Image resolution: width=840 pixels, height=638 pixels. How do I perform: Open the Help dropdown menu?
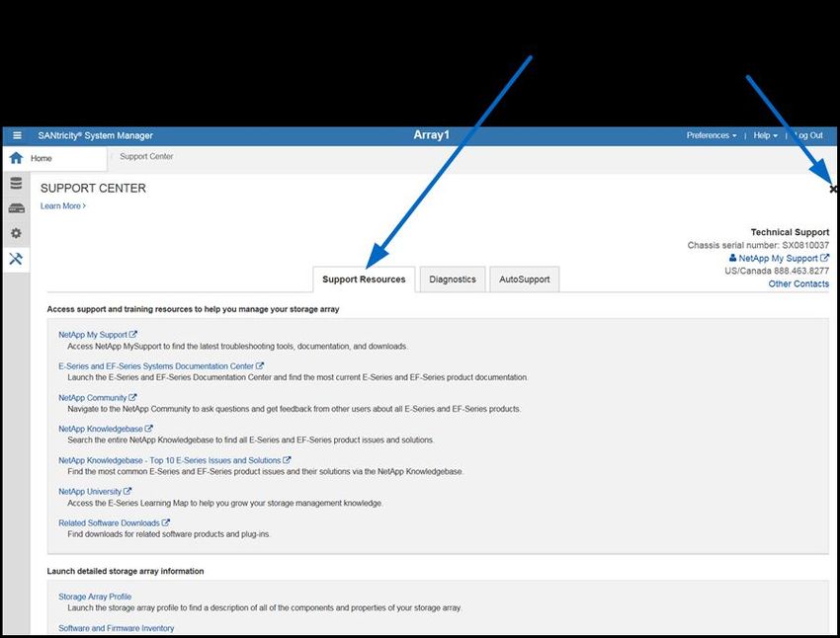[x=765, y=135]
